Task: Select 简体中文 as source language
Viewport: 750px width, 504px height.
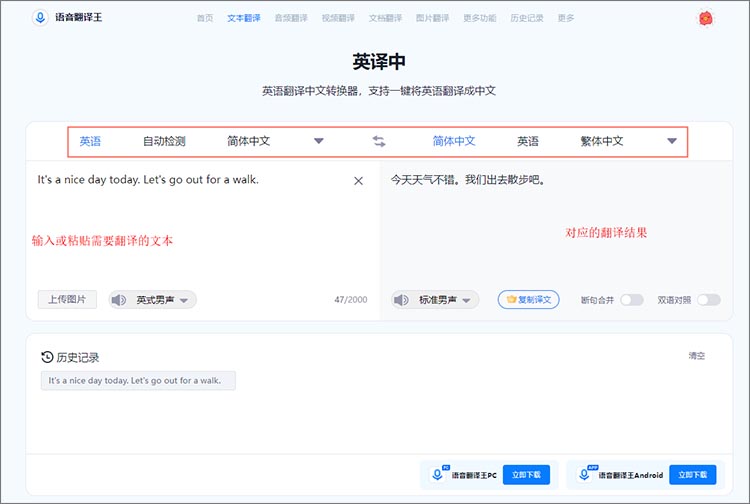Action: [249, 141]
